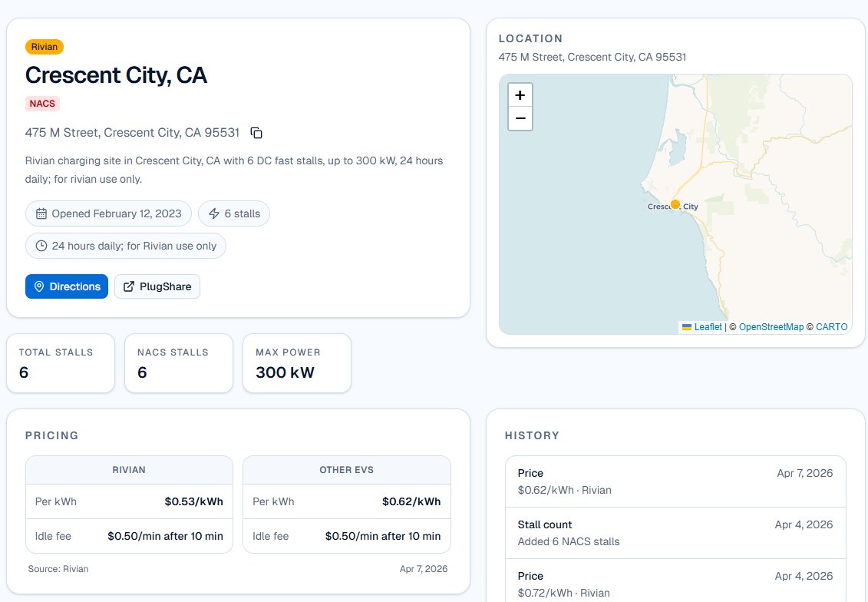Click the address under LOCATION heading
The height and width of the screenshot is (602, 868).
point(592,57)
